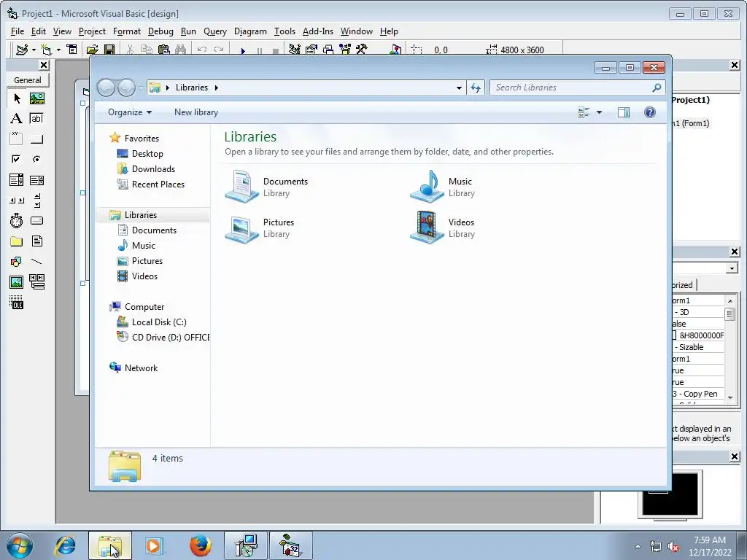Select the DirListBox folder control in toolbox
This screenshot has width=747, height=560.
pyautogui.click(x=16, y=241)
